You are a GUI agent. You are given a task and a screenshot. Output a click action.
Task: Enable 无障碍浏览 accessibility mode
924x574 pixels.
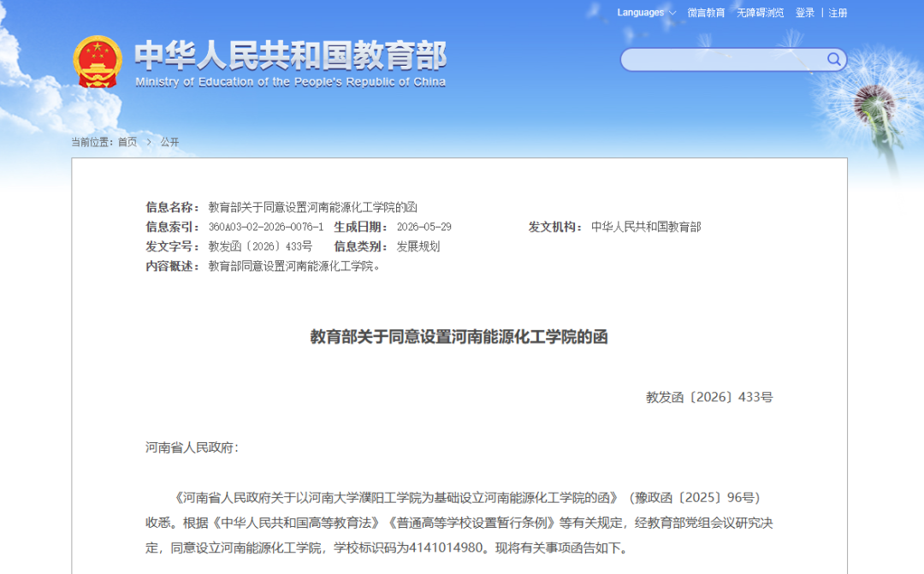(x=761, y=13)
